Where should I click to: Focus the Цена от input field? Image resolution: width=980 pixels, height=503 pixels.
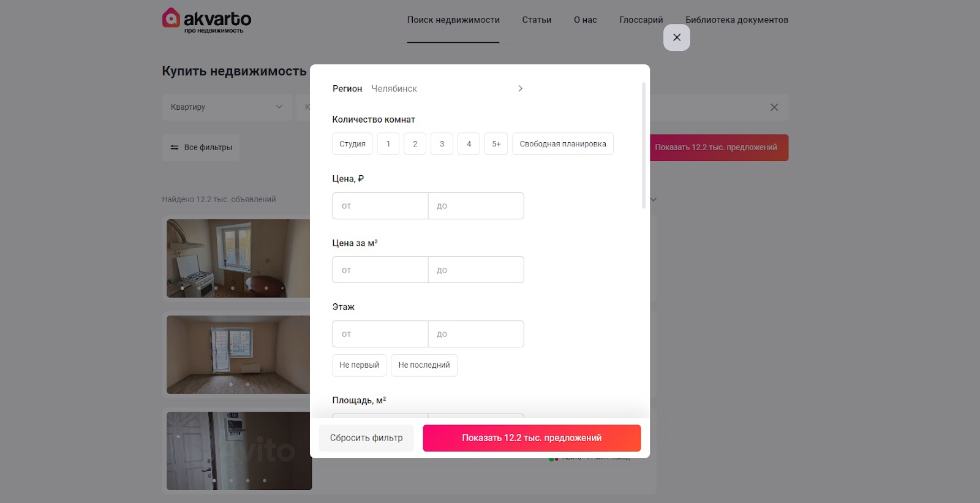pyautogui.click(x=380, y=206)
